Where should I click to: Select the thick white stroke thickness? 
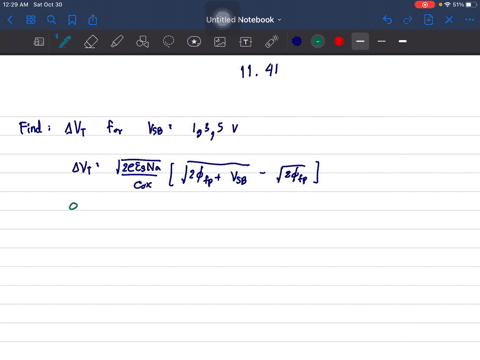point(403,41)
